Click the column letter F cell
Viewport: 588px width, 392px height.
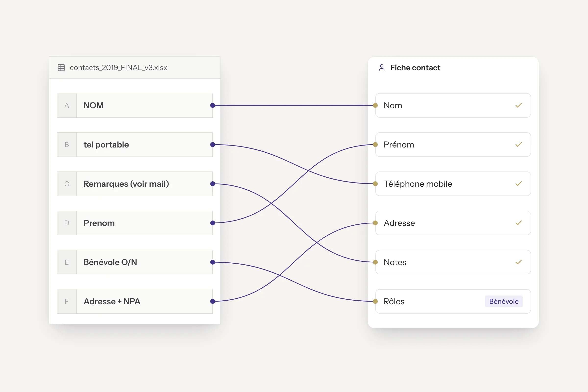point(67,301)
